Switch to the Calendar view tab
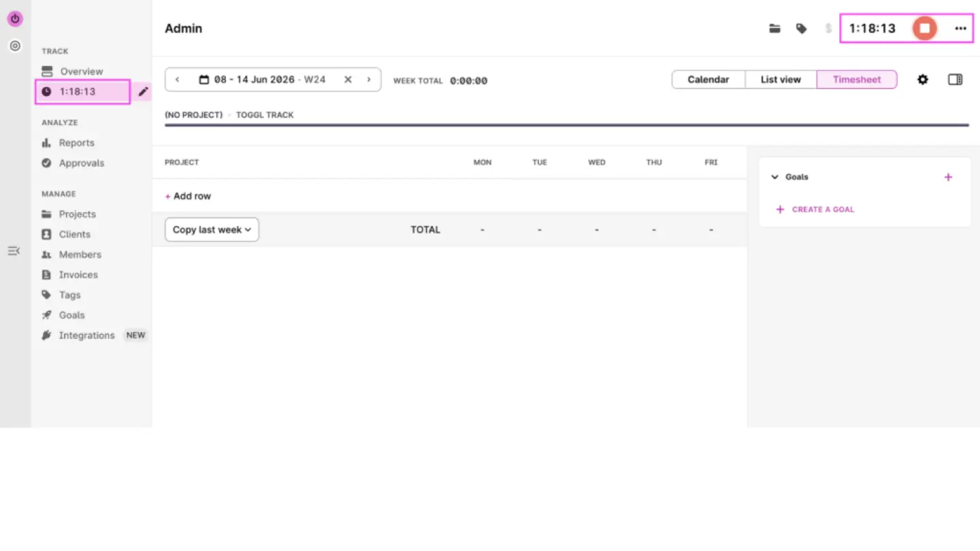Viewport: 980px width, 551px height. click(x=708, y=80)
